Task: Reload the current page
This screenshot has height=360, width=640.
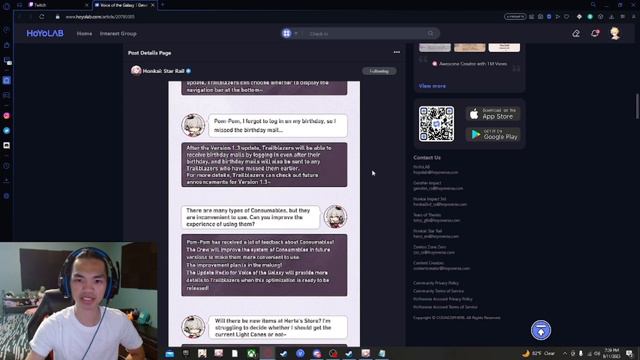Action: coord(42,17)
